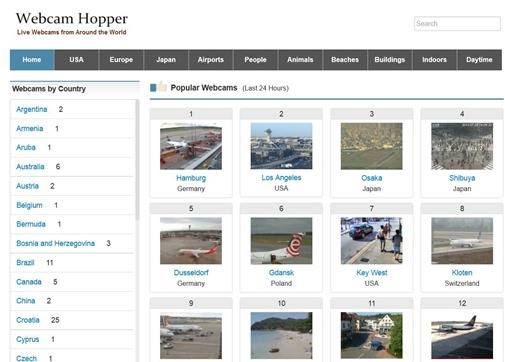Click the Gdansk link

point(281,273)
